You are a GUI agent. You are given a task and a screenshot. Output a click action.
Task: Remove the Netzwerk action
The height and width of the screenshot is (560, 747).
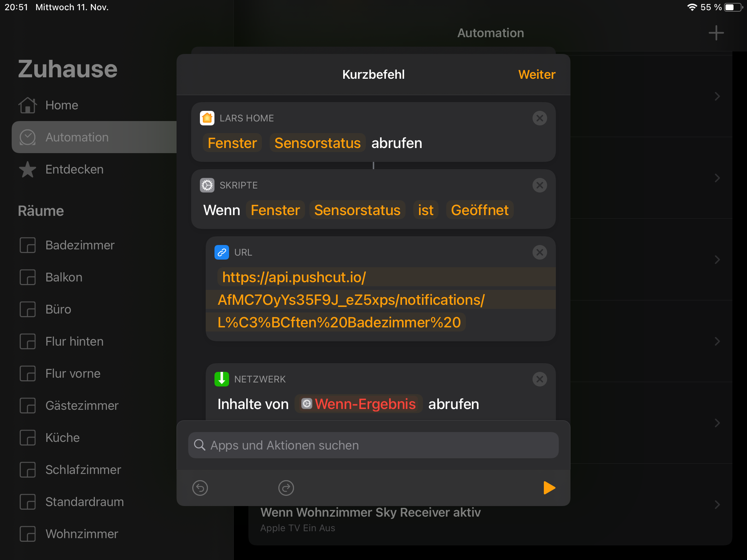(539, 379)
